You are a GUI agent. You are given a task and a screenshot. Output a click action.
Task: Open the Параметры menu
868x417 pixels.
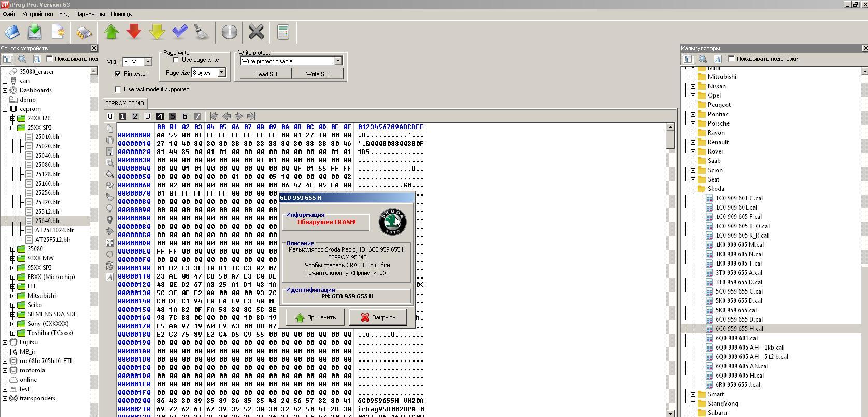[90, 14]
